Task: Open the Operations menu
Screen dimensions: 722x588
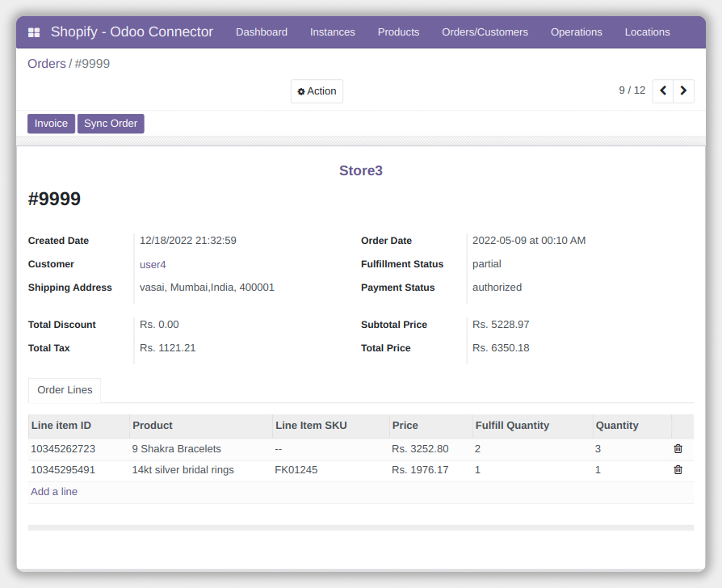Action: pyautogui.click(x=577, y=32)
